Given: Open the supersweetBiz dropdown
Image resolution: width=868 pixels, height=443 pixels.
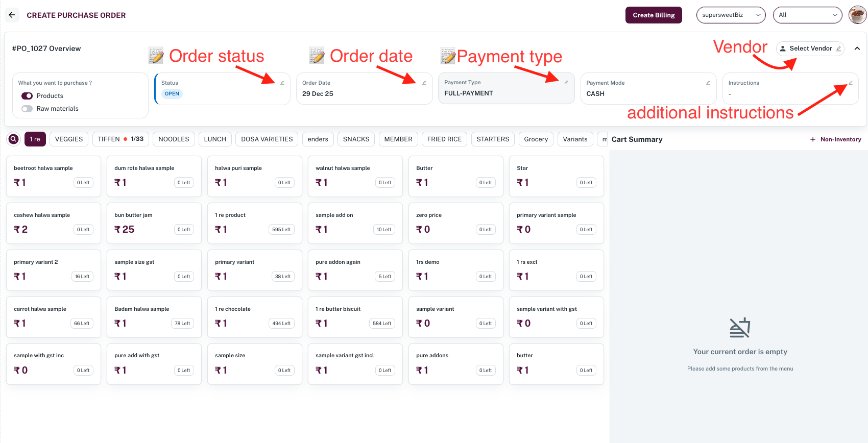Looking at the screenshot, I should click(x=731, y=15).
